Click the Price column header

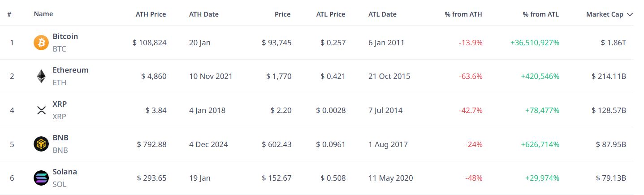[x=283, y=14]
